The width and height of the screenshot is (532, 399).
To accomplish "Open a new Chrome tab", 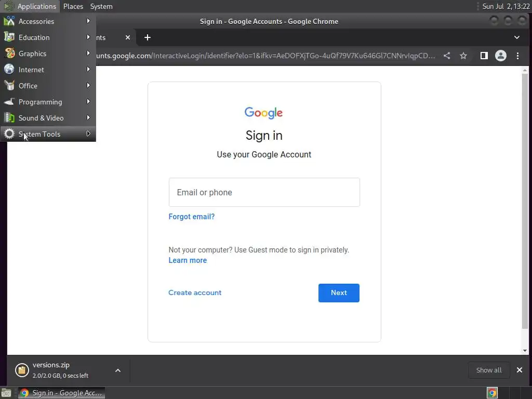I will [x=147, y=37].
